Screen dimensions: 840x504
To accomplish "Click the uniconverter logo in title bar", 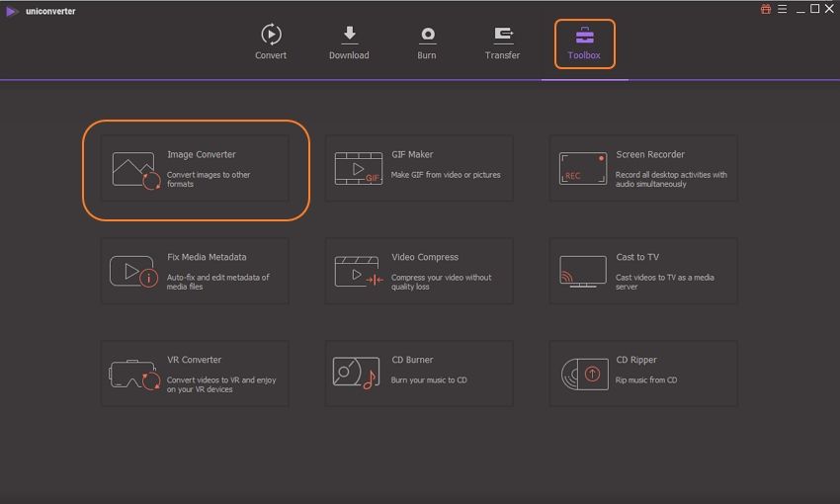I will point(13,11).
